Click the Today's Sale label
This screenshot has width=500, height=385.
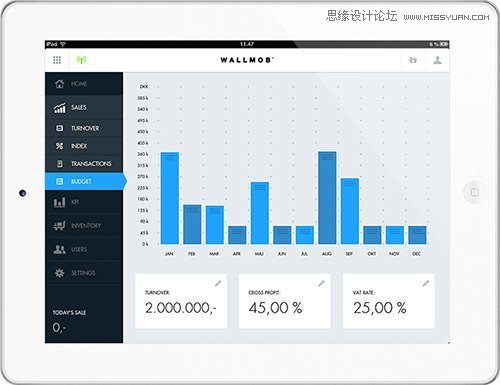point(69,313)
